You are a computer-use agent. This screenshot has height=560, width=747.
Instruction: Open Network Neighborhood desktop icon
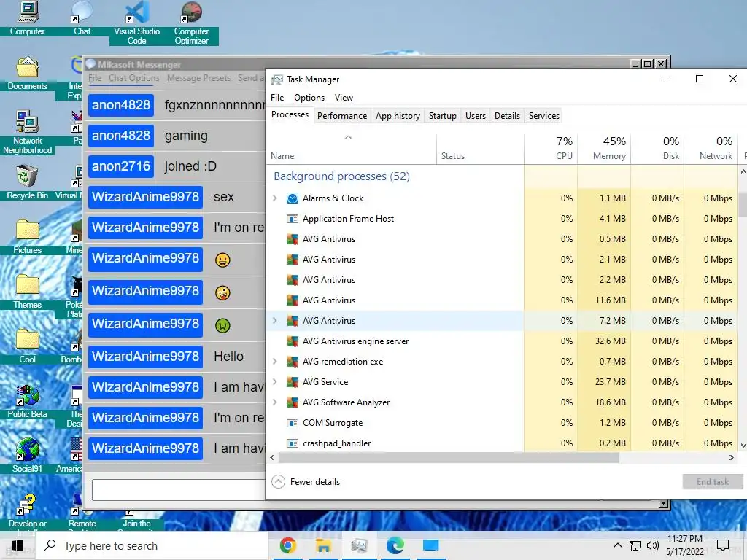(x=27, y=133)
